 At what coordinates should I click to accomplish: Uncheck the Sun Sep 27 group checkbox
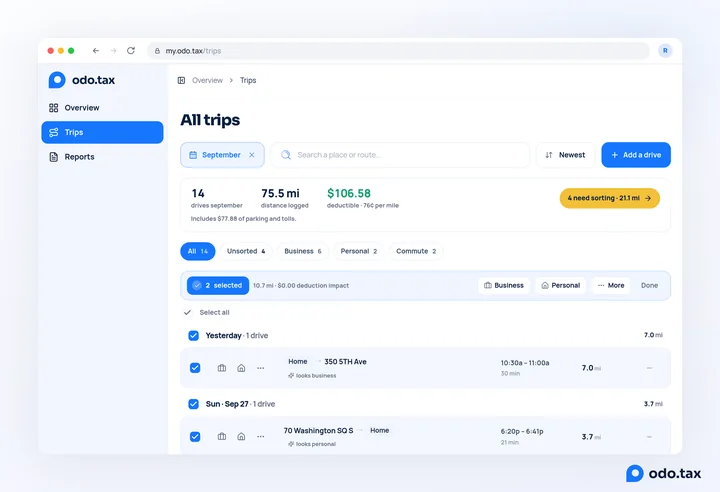pyautogui.click(x=193, y=404)
